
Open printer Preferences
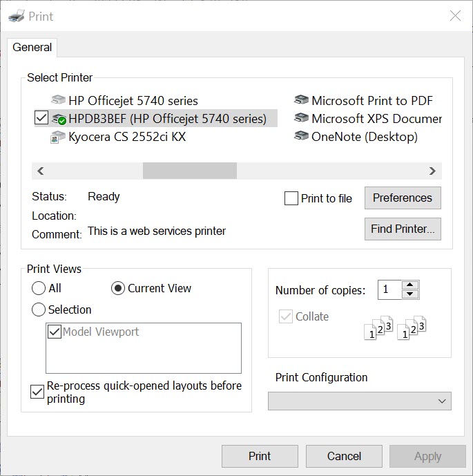(x=402, y=198)
